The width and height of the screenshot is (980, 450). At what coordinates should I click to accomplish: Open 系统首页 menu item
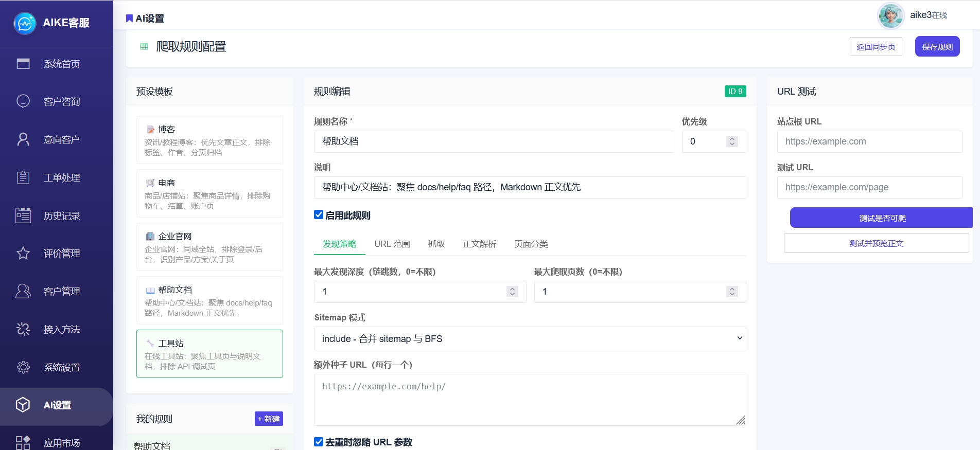[57, 64]
